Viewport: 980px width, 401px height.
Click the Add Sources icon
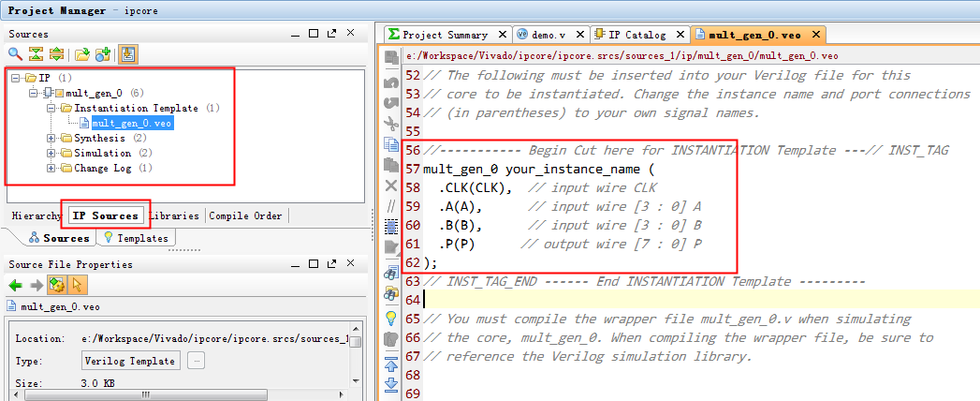103,54
